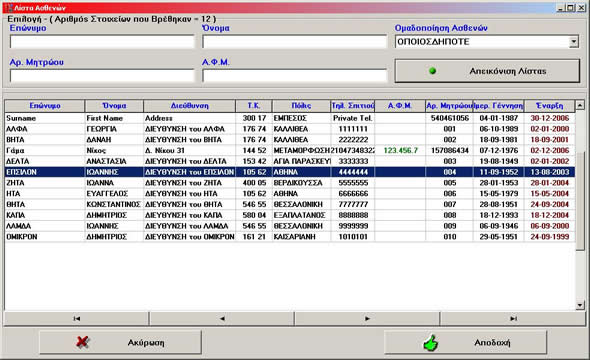This screenshot has width=590, height=360.
Task: Click the ΕΥΑΓΓΕΛΟΣ name cell
Action: pos(114,194)
